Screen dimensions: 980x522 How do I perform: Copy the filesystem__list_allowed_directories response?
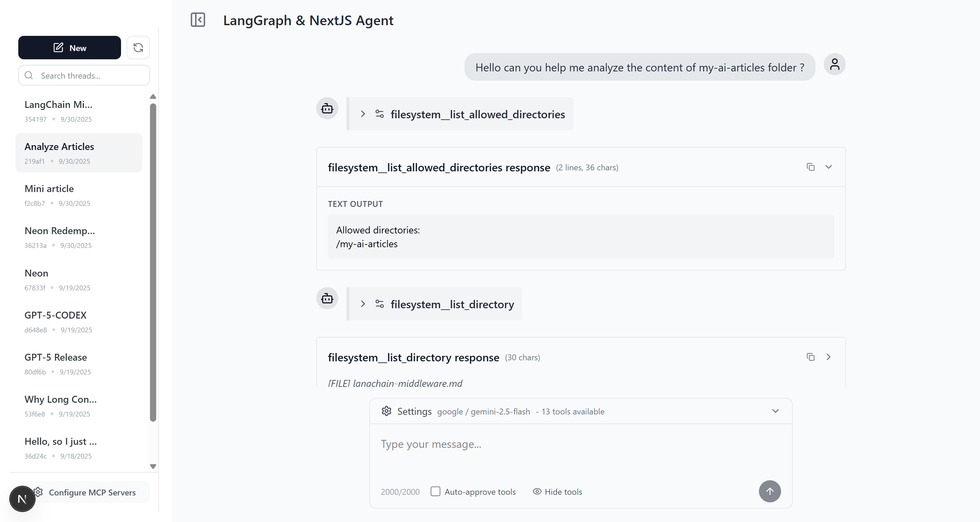[810, 167]
